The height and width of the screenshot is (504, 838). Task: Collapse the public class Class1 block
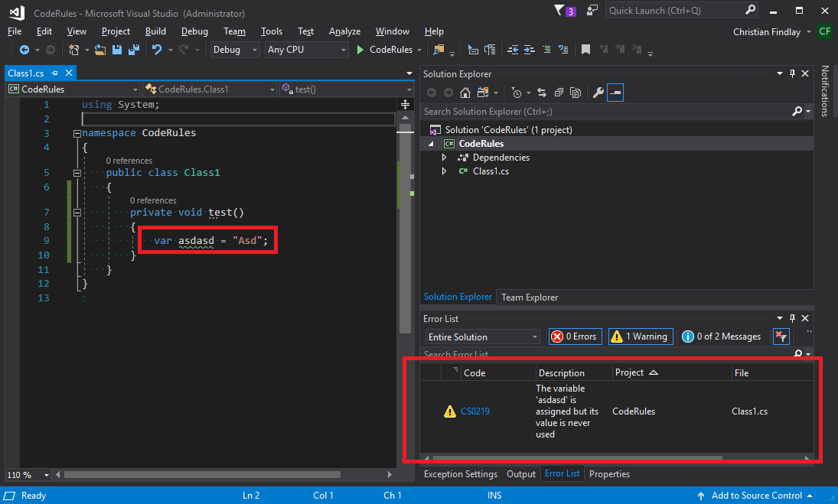point(77,173)
